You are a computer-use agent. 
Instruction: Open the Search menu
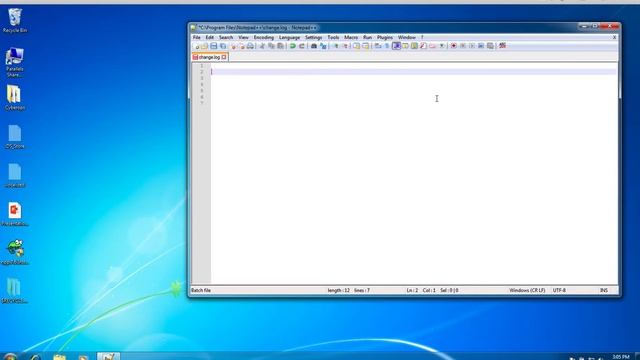226,38
